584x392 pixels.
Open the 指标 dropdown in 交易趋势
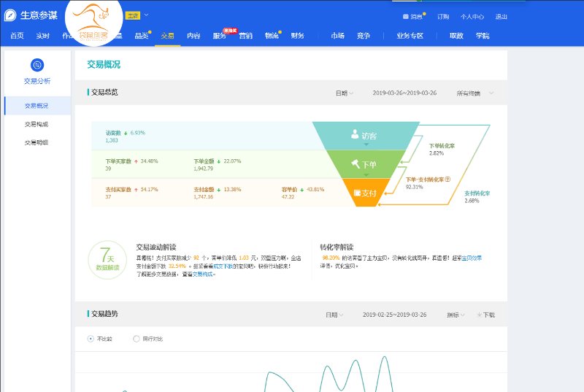[456, 315]
